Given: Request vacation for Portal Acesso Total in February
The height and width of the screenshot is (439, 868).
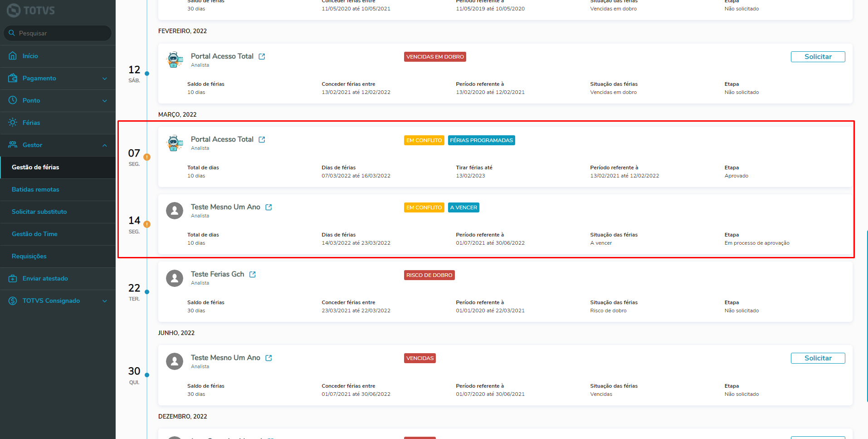Looking at the screenshot, I should pyautogui.click(x=818, y=57).
